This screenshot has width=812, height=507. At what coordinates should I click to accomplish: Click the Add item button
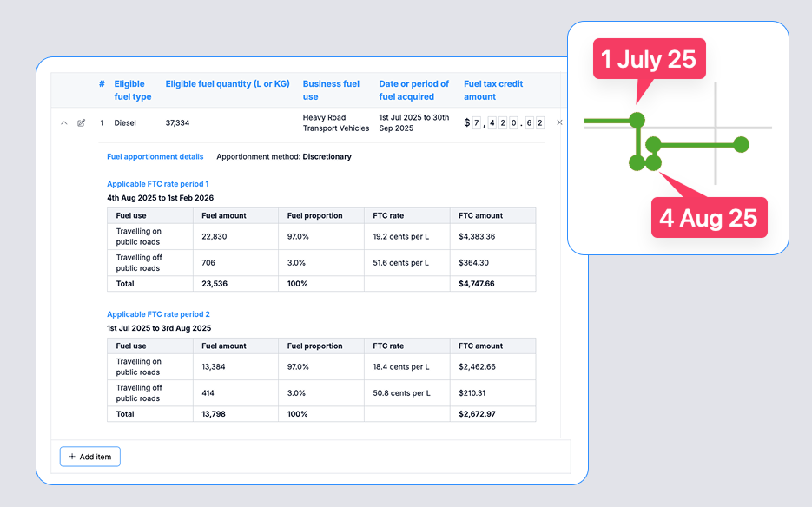click(90, 457)
